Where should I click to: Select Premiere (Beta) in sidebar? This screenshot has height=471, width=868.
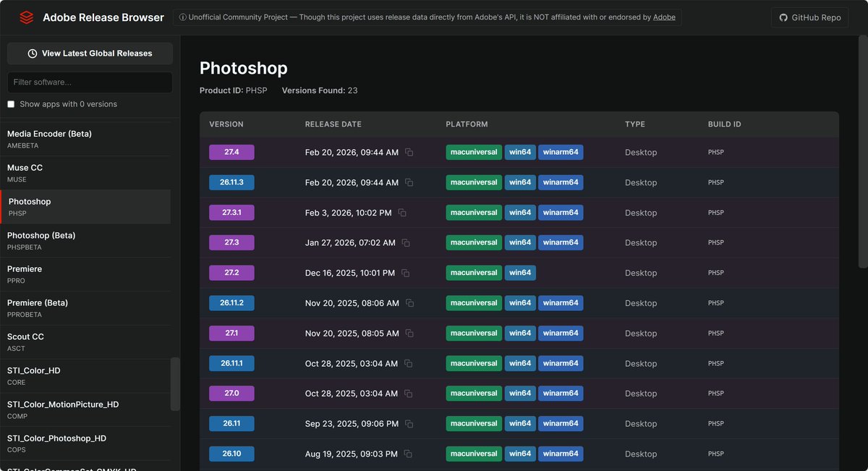(85, 308)
